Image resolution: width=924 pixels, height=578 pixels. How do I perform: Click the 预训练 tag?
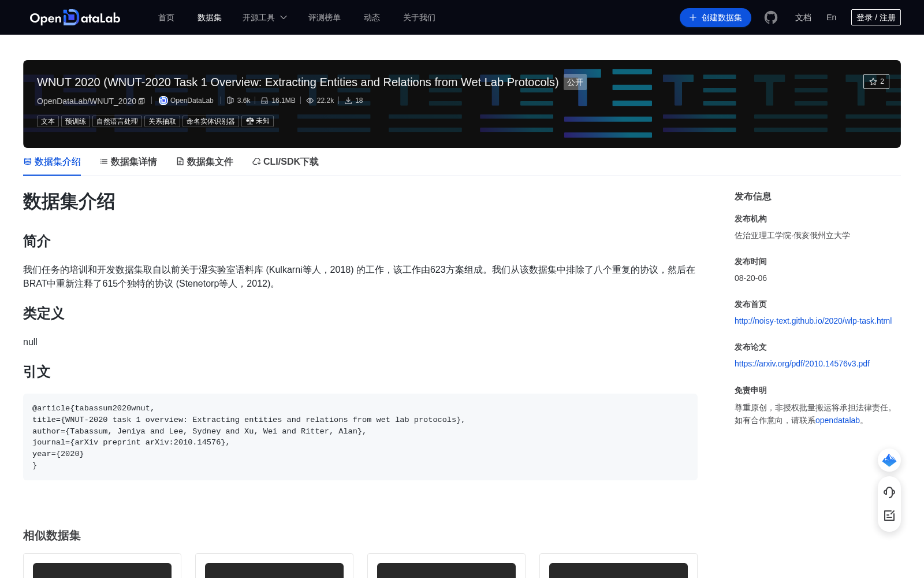click(x=76, y=121)
